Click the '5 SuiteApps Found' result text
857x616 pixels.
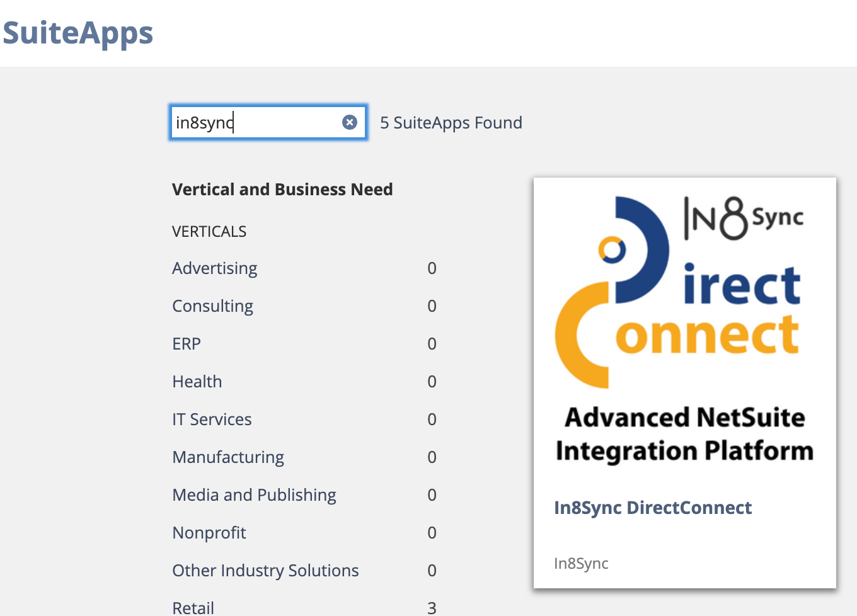tap(451, 123)
